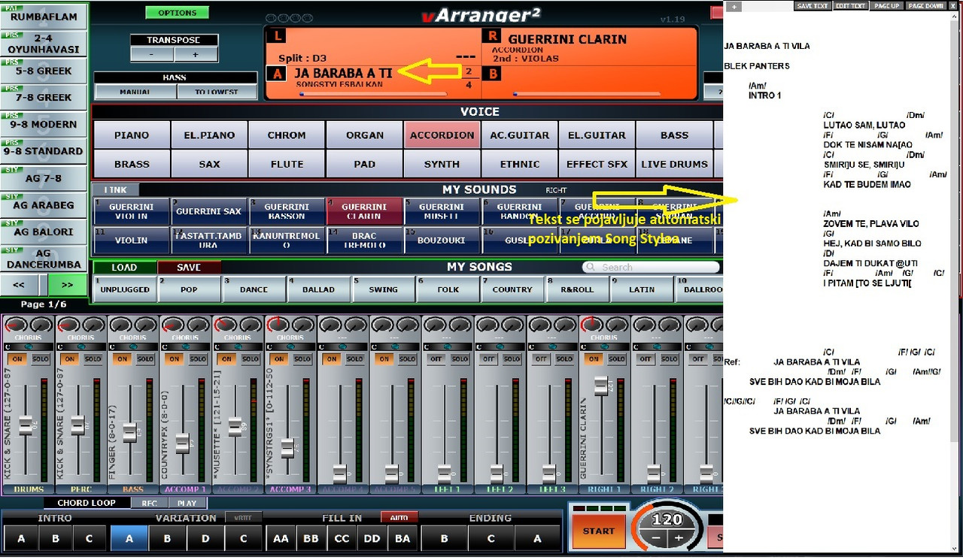Solo the RIGHT 1 channel

[617, 359]
